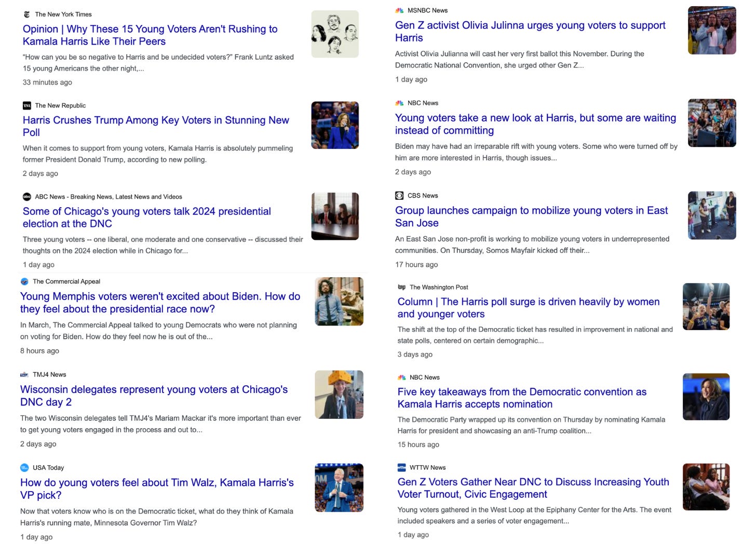Click The Commercial Appeal source favicon
The image size is (756, 544).
tap(24, 281)
